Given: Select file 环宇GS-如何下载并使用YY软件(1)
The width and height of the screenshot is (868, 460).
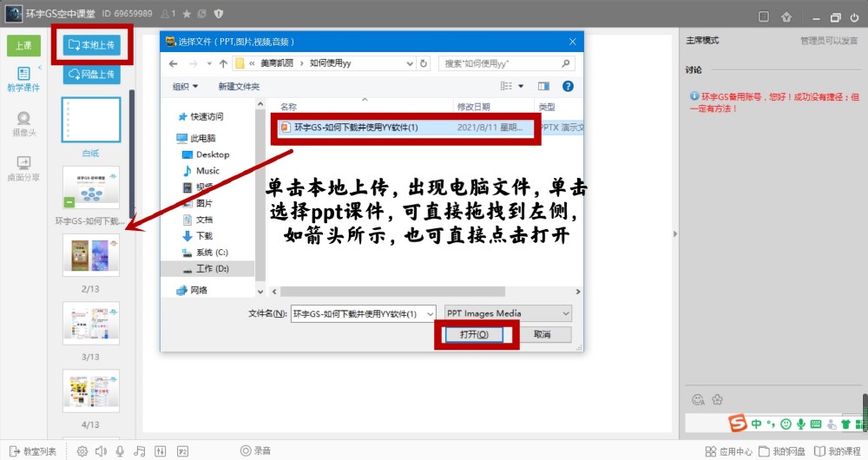Looking at the screenshot, I should click(x=357, y=128).
